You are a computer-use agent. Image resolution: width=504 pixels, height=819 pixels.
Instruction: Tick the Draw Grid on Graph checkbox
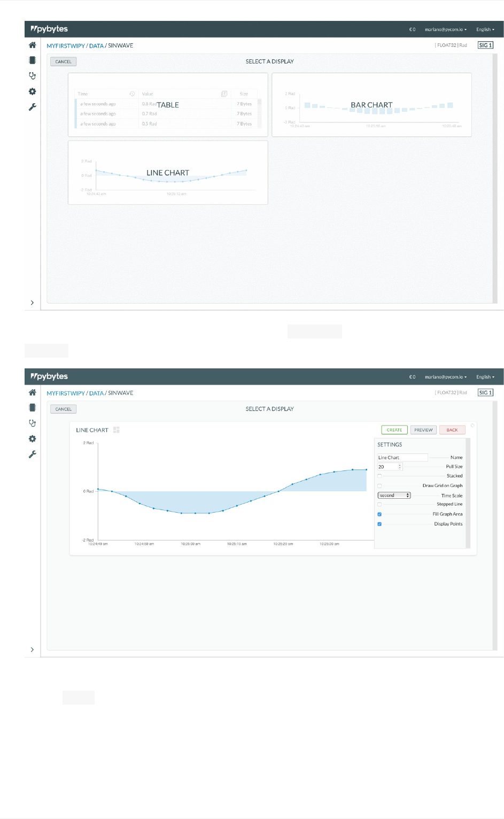[379, 486]
